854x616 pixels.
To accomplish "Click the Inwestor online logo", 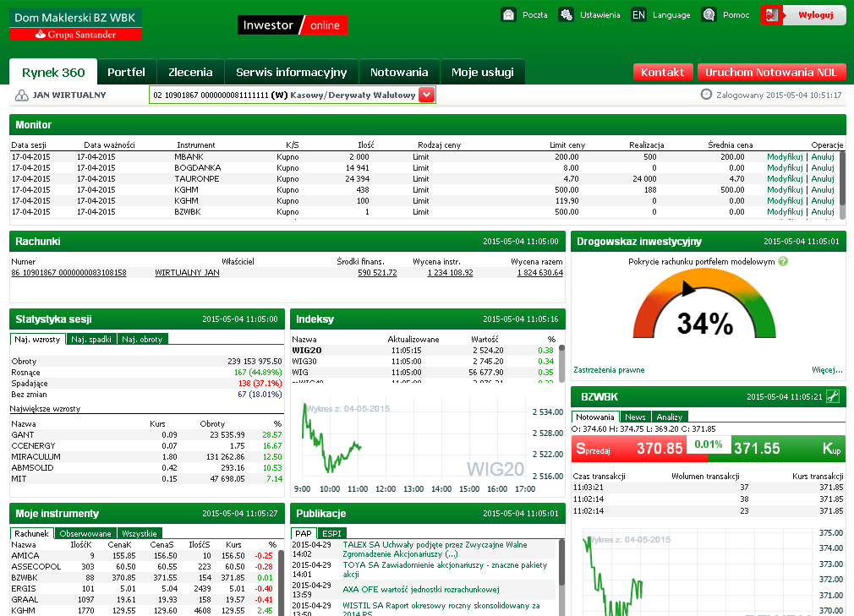I will coord(293,25).
